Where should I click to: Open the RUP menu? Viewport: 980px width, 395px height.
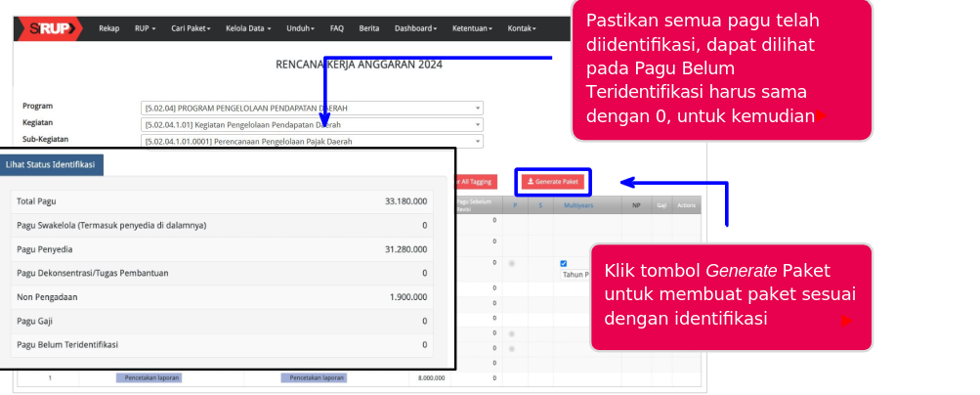coord(149,28)
